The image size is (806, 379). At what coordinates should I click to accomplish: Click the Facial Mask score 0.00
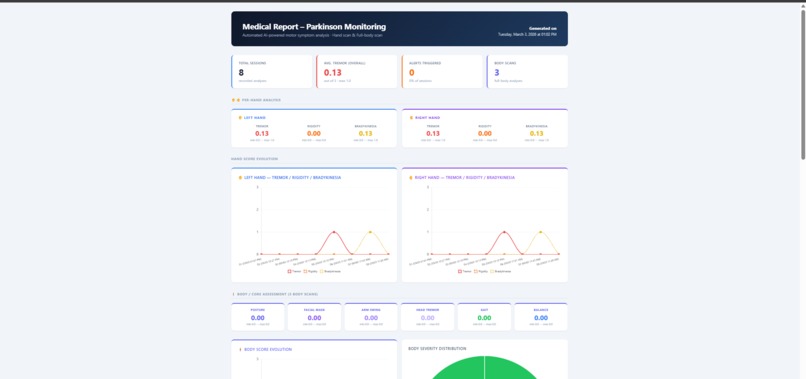(314, 318)
